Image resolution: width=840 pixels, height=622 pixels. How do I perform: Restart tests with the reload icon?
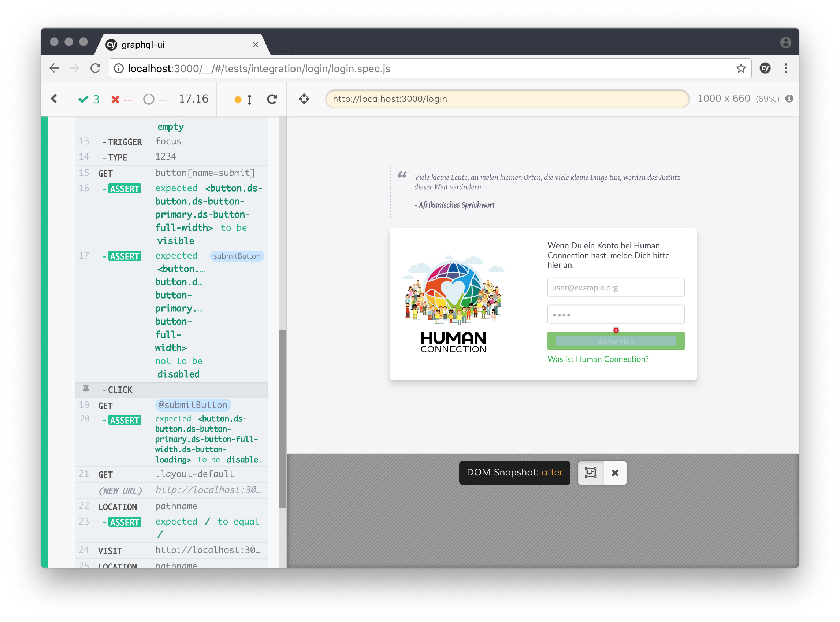272,99
